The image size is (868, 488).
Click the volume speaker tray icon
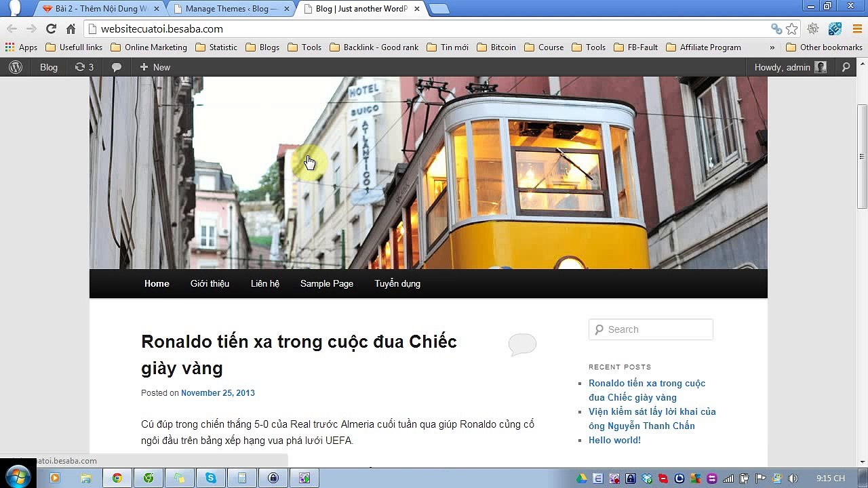pos(793,479)
